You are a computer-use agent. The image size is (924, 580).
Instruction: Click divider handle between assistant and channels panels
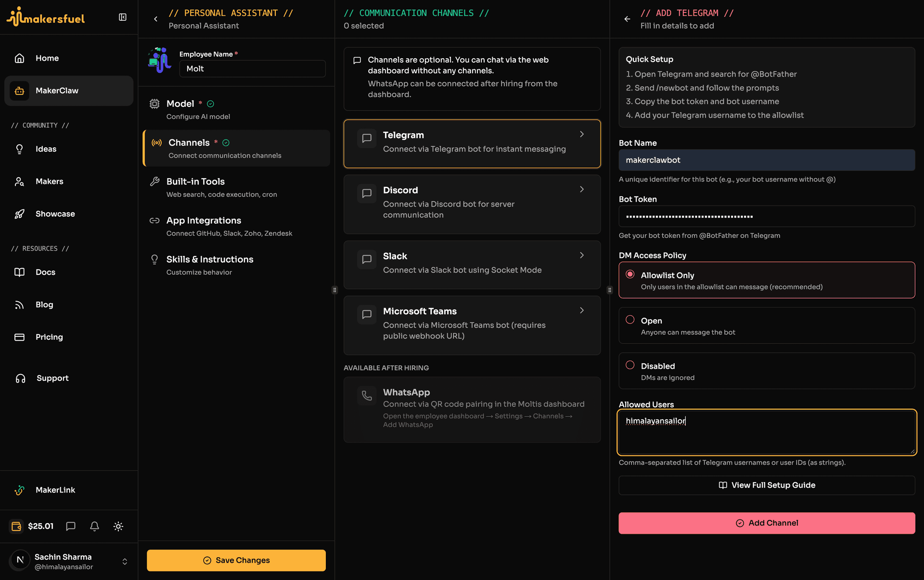[x=335, y=290]
